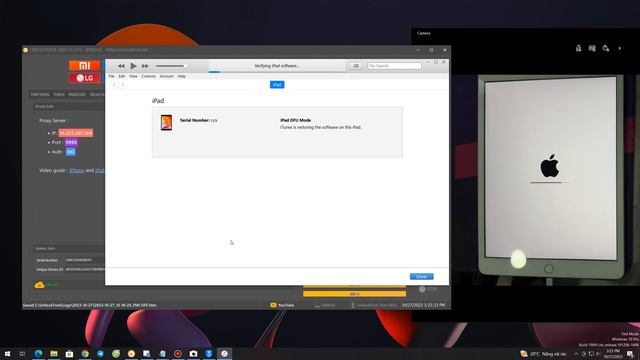The image size is (640, 360).
Task: Open the iTunes File menu
Action: 111,76
